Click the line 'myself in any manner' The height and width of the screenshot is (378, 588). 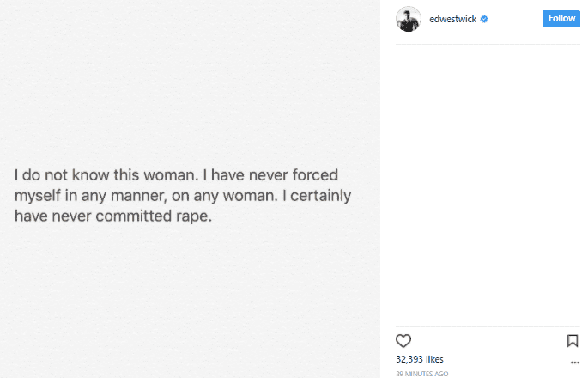[x=184, y=195]
